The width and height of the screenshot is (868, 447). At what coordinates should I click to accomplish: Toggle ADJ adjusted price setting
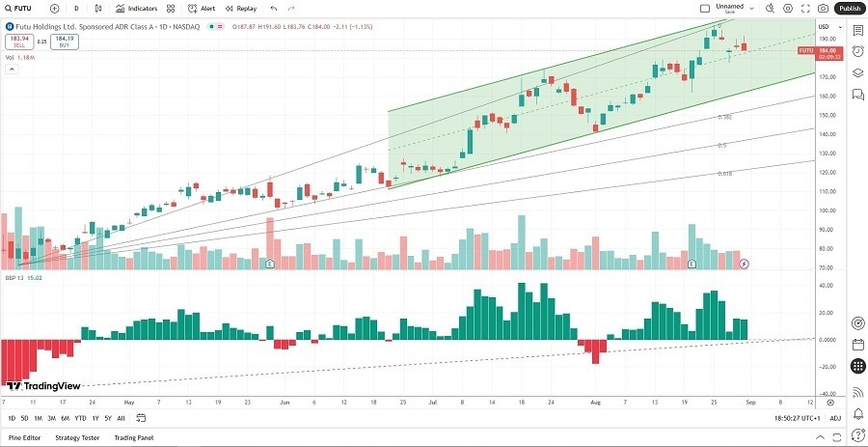click(834, 418)
